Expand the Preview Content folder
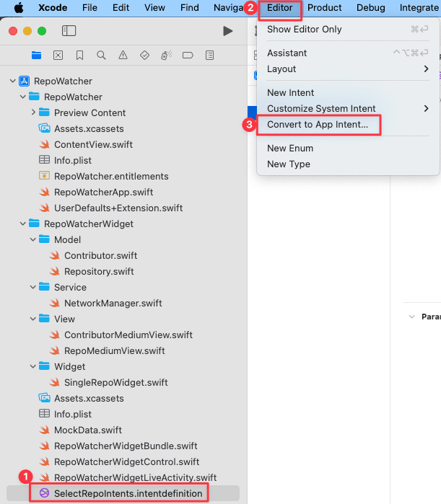The image size is (441, 504). (x=33, y=112)
